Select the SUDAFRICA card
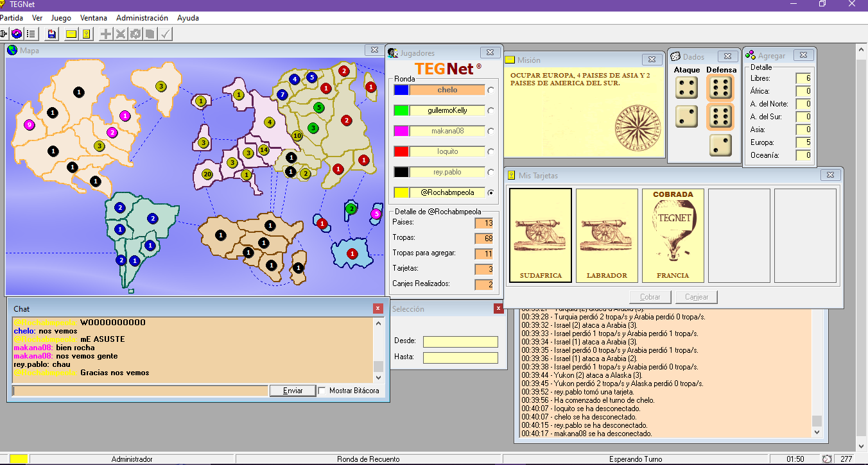This screenshot has height=465, width=868. click(x=541, y=235)
